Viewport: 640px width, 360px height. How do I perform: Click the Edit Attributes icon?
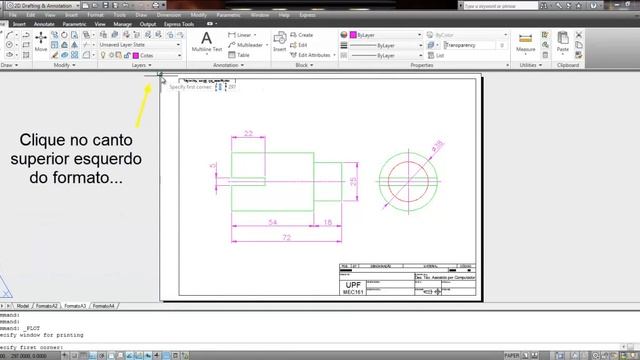[293, 55]
